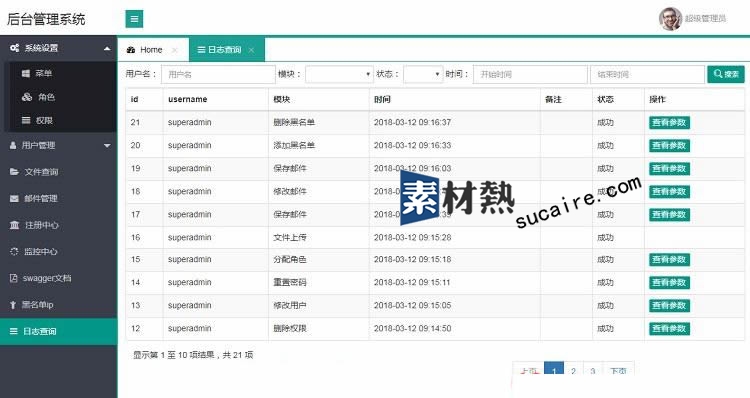Go to page 2 of results

pyautogui.click(x=573, y=369)
